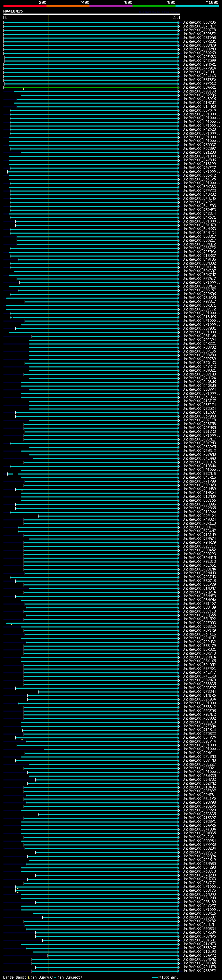Click the purple ~60% identity legend bar
The height and width of the screenshot is (980, 222).
tap(111, 6)
